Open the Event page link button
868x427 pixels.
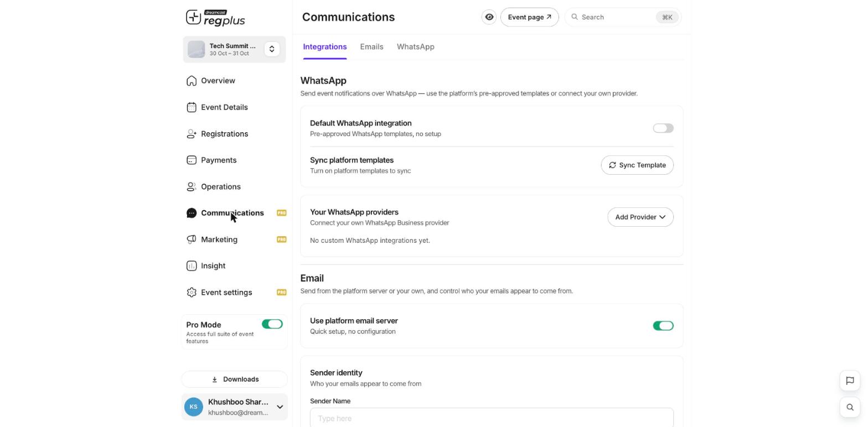[530, 17]
